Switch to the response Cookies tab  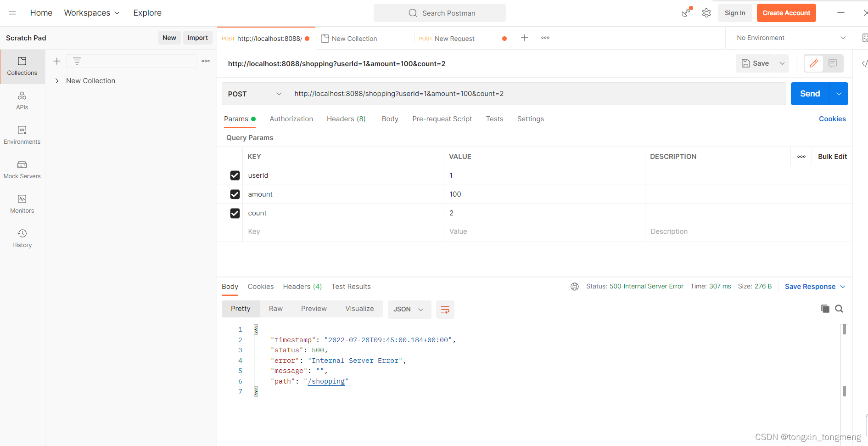[261, 287]
